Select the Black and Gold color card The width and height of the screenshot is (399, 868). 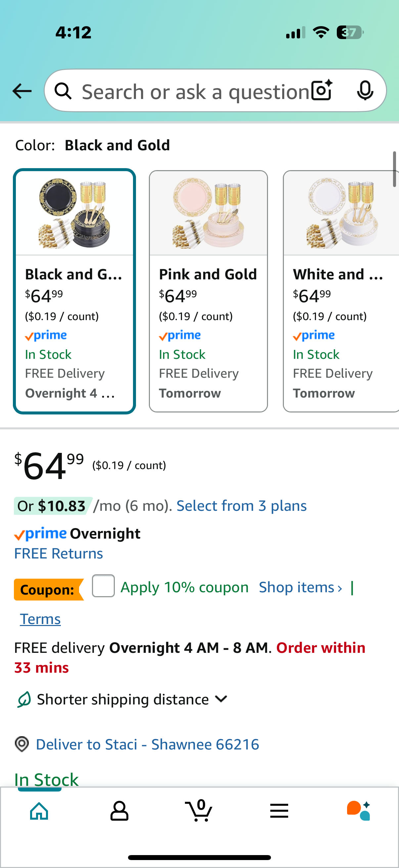pos(74,291)
